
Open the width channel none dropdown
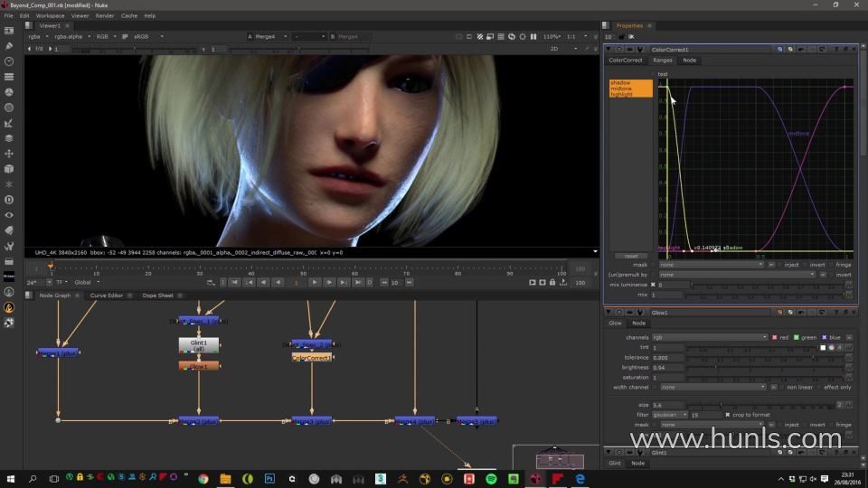pyautogui.click(x=713, y=388)
